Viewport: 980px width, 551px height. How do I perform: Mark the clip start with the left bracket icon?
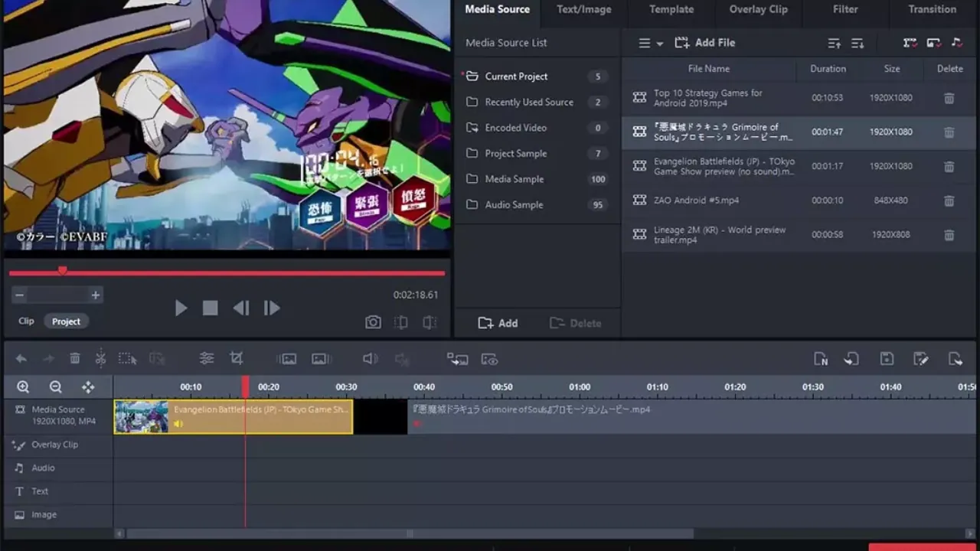(401, 322)
